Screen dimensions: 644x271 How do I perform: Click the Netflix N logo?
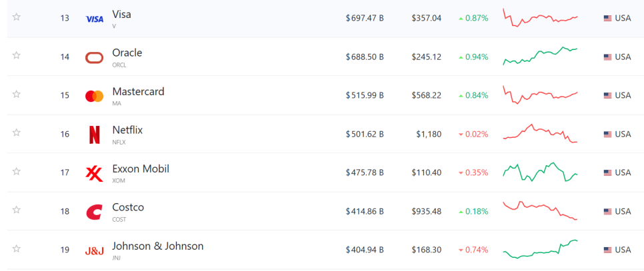click(95, 135)
